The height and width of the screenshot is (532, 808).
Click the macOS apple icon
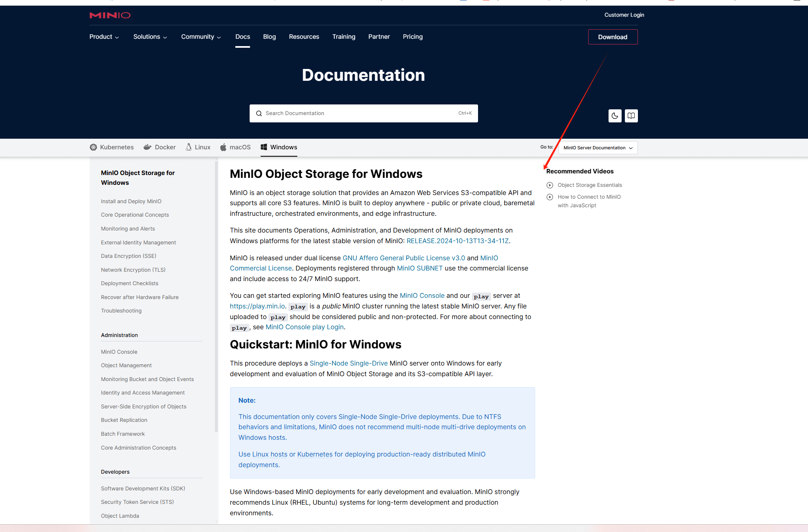pos(223,147)
